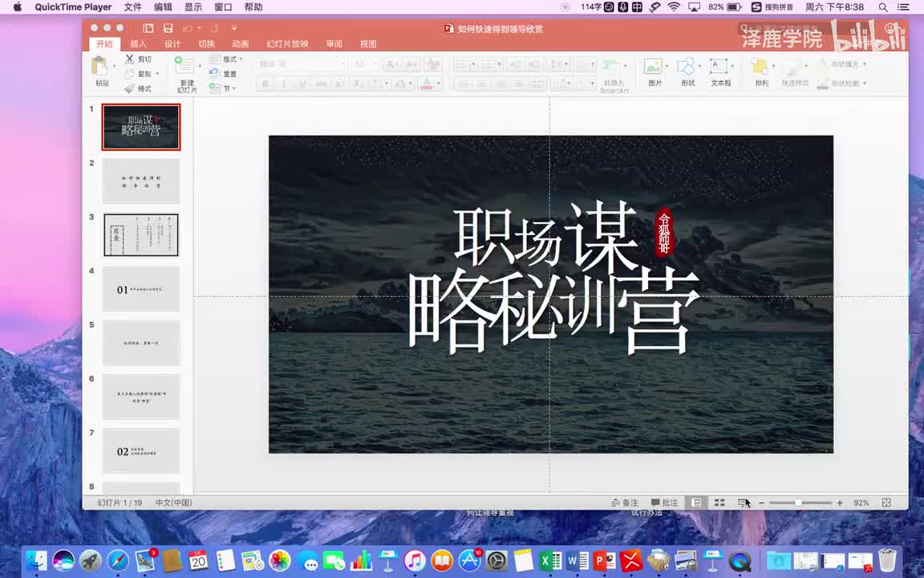Click the Format painter brush icon

click(130, 88)
